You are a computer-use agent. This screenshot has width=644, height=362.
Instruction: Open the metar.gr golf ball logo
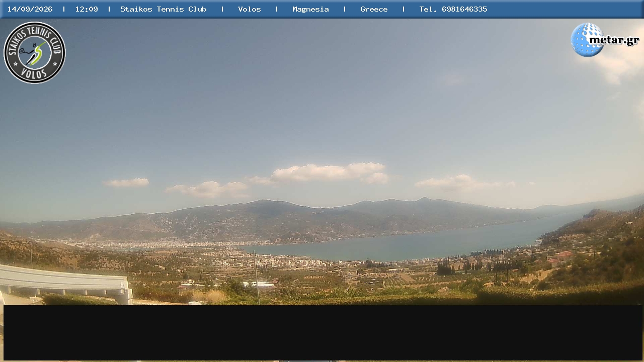tap(587, 40)
